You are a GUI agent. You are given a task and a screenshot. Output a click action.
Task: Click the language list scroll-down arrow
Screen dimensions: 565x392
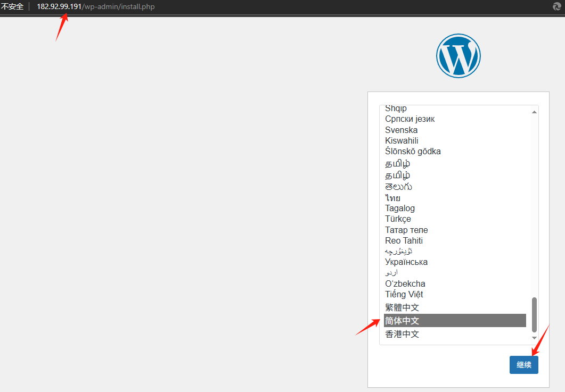[x=534, y=338]
